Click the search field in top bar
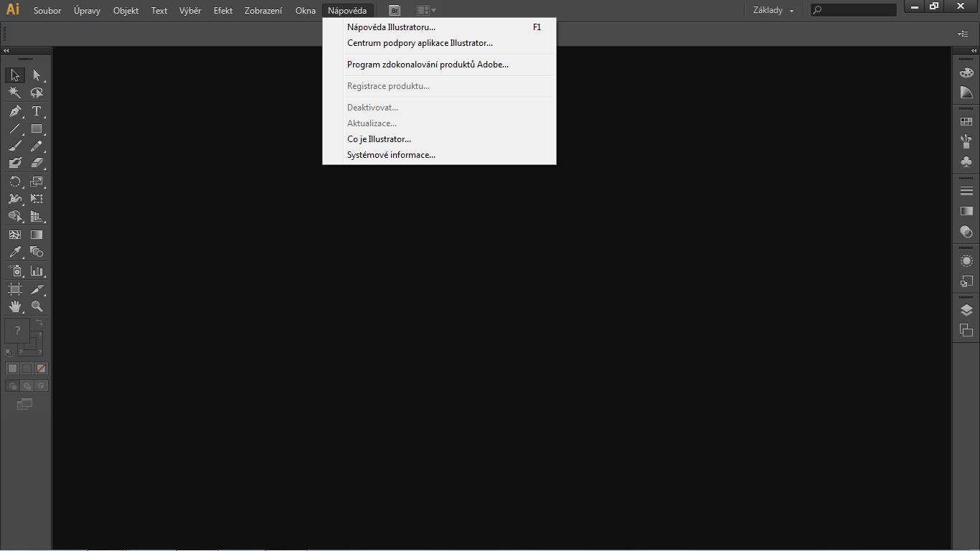The image size is (980, 551). pyautogui.click(x=854, y=10)
